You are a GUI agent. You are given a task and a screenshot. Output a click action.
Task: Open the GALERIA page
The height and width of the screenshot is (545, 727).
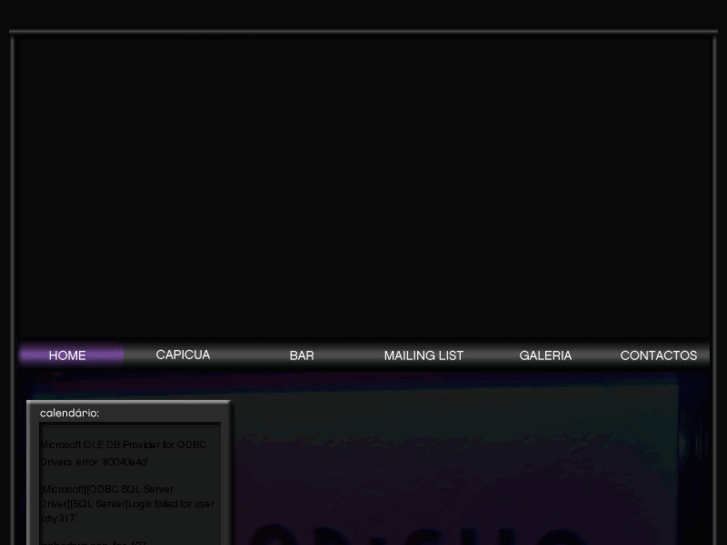(x=545, y=356)
